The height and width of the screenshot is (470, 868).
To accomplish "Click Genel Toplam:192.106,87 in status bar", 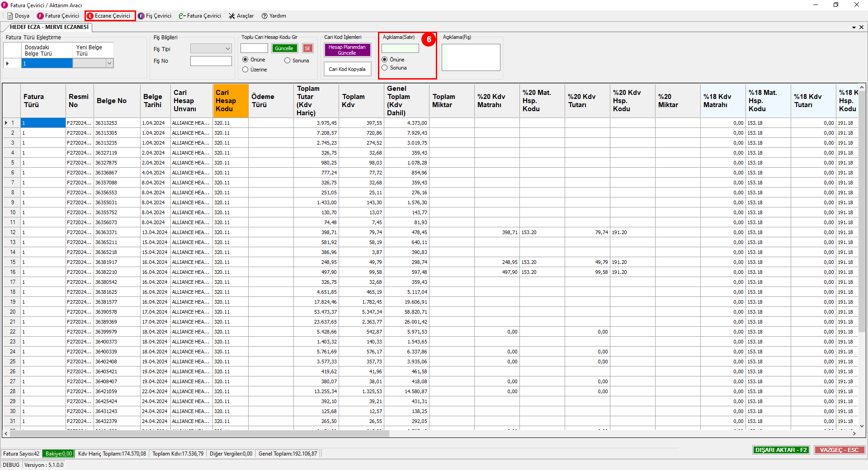I will [x=288, y=454].
